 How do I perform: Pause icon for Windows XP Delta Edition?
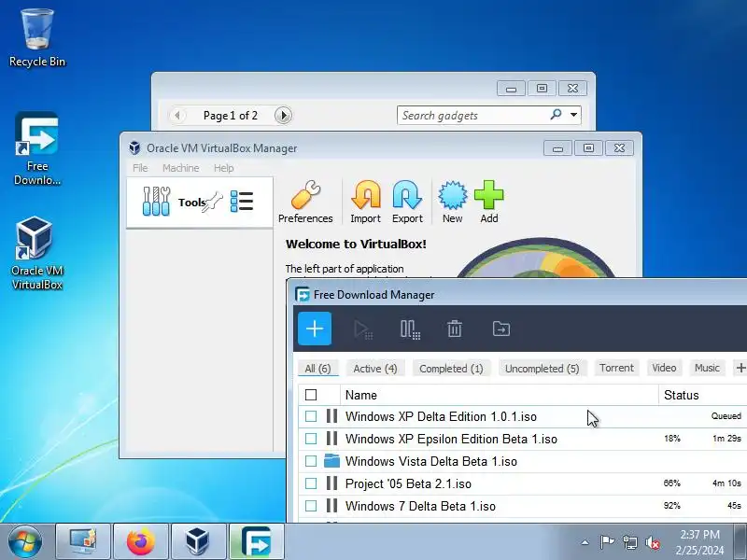(331, 416)
